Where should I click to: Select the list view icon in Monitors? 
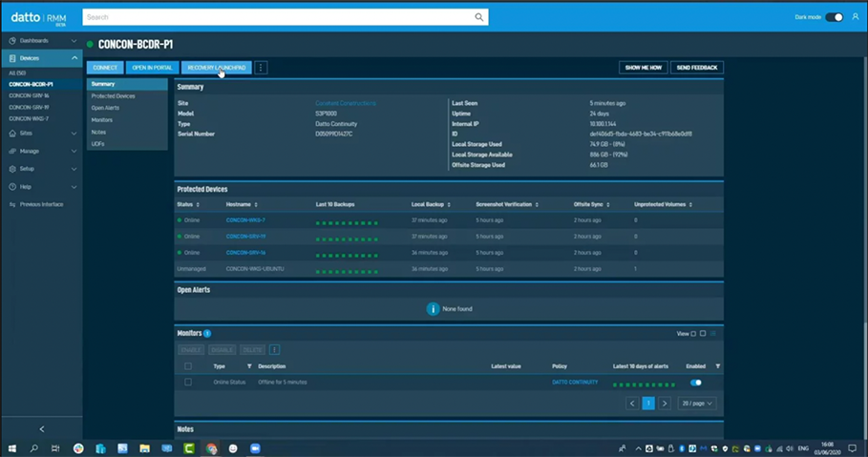pyautogui.click(x=713, y=334)
